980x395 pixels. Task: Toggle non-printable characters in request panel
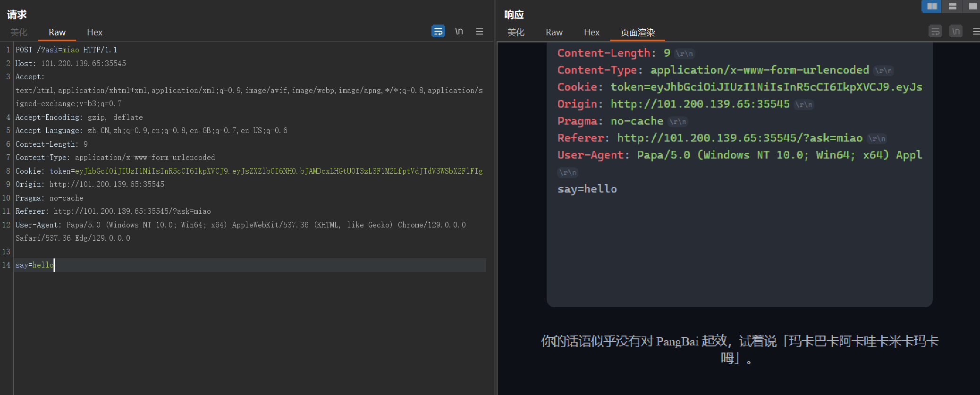coord(459,31)
